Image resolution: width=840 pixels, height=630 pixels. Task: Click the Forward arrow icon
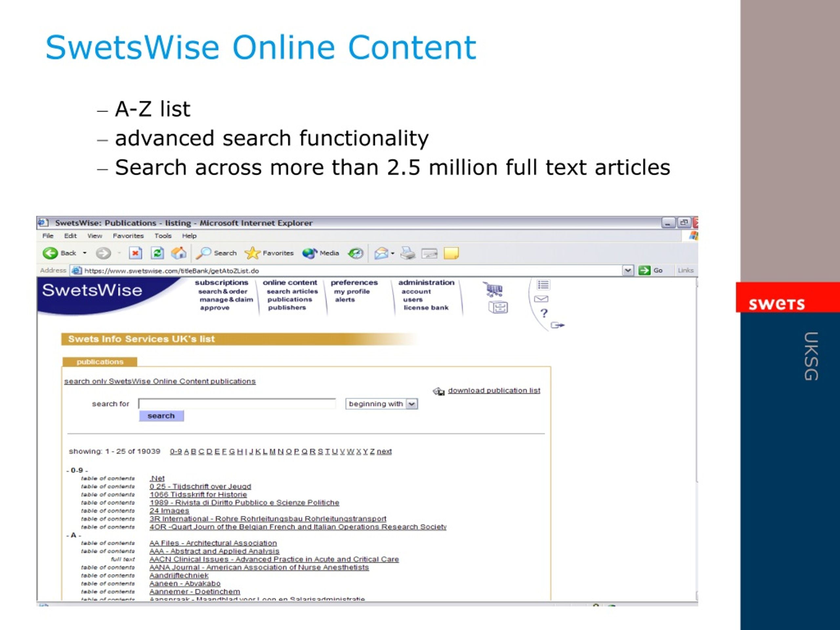pyautogui.click(x=103, y=253)
